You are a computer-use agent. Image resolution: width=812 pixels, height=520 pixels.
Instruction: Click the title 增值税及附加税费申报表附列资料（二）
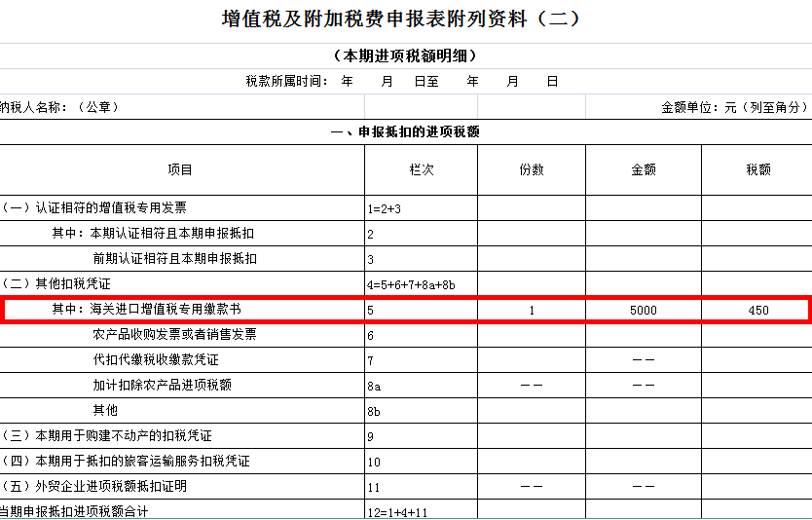(x=401, y=19)
